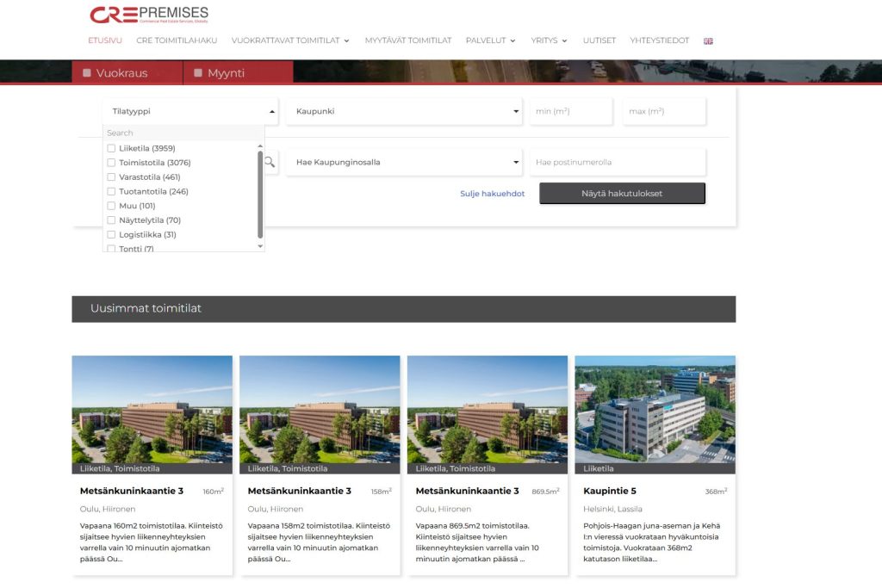Tick the Varastotila (461) checkbox

pyautogui.click(x=111, y=177)
